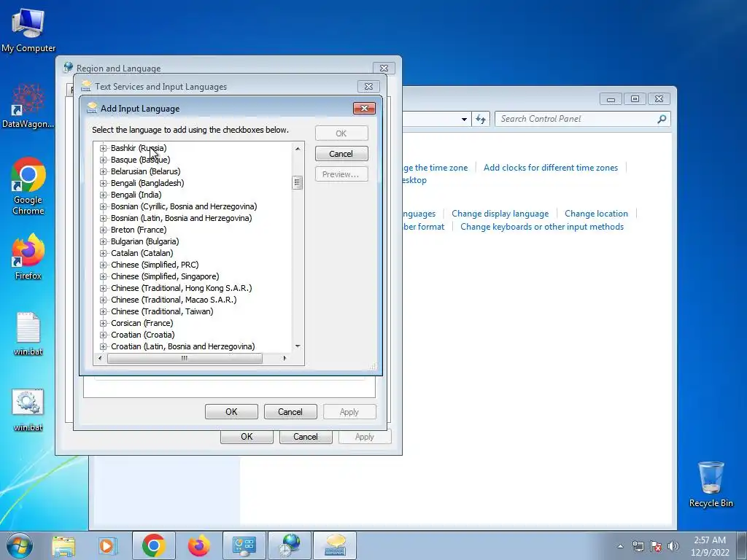Select Chinese (Traditional, Hong Kong S.A.R.)
The height and width of the screenshot is (560, 747).
[x=182, y=288]
